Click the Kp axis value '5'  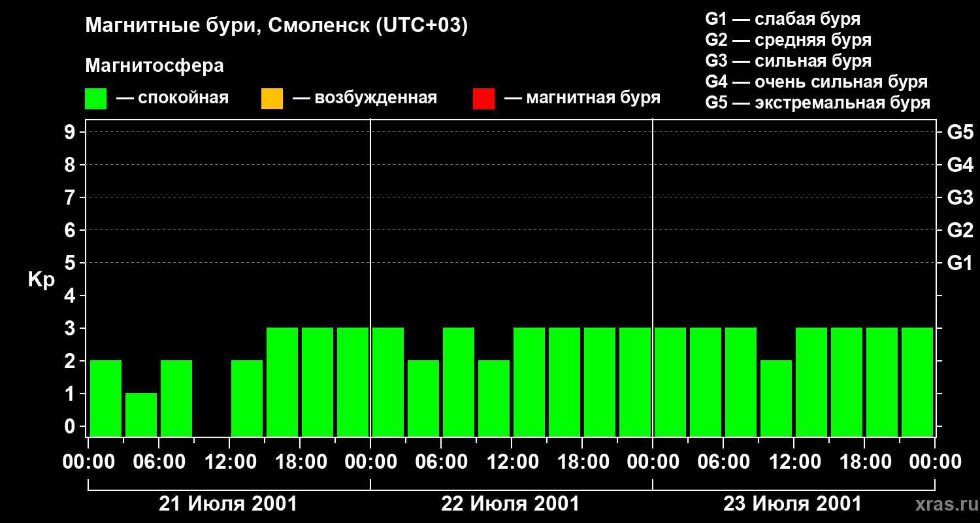tap(71, 263)
